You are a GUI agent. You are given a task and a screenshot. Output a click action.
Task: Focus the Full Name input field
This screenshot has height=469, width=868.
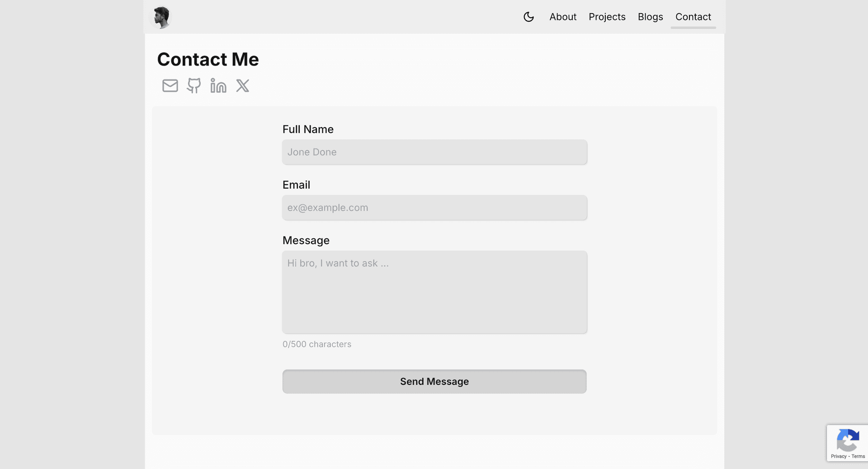[434, 152]
